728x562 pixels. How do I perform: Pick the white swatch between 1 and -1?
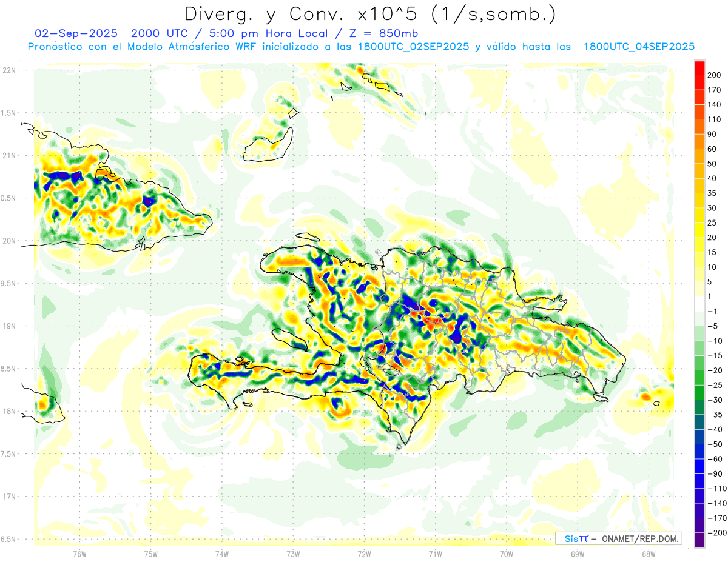coord(699,304)
